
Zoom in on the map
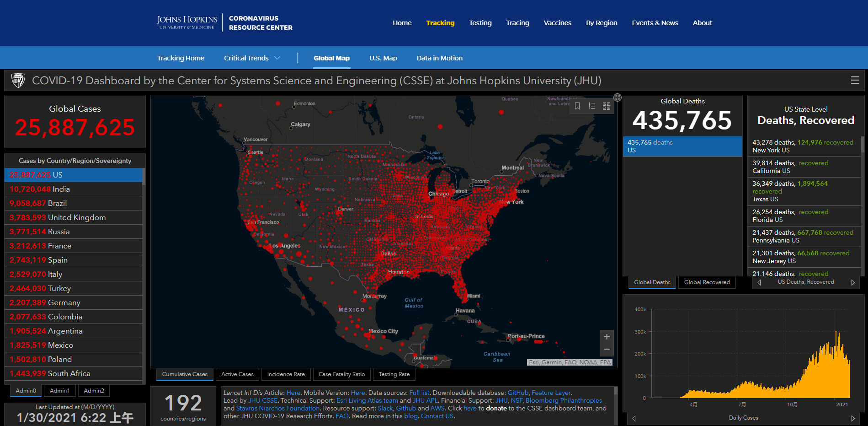point(607,337)
